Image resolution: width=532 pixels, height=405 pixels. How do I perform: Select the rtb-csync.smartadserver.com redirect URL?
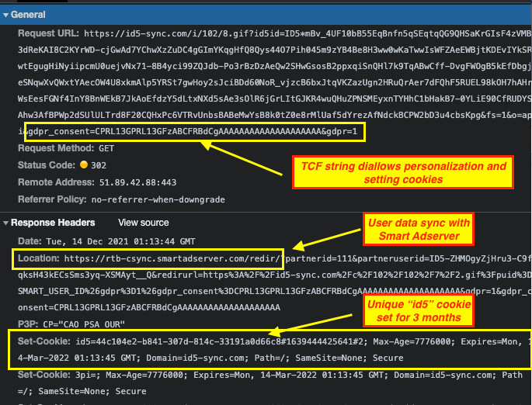[172, 258]
